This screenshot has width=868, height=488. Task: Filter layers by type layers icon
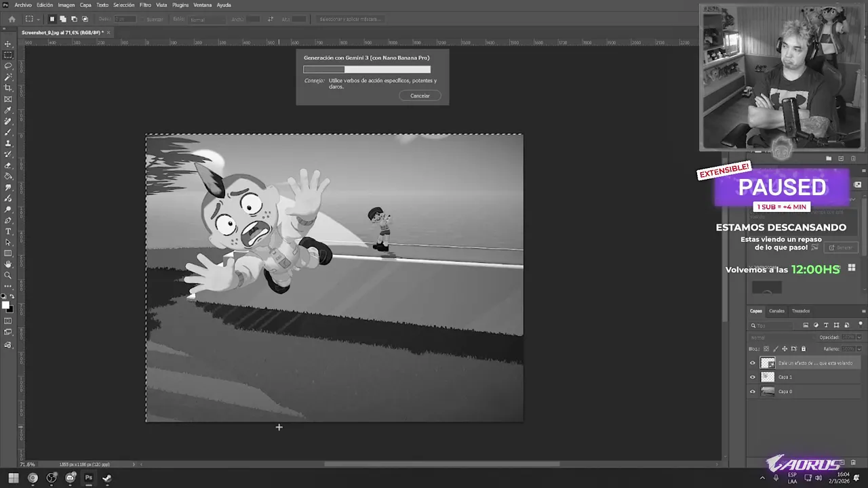pyautogui.click(x=826, y=325)
